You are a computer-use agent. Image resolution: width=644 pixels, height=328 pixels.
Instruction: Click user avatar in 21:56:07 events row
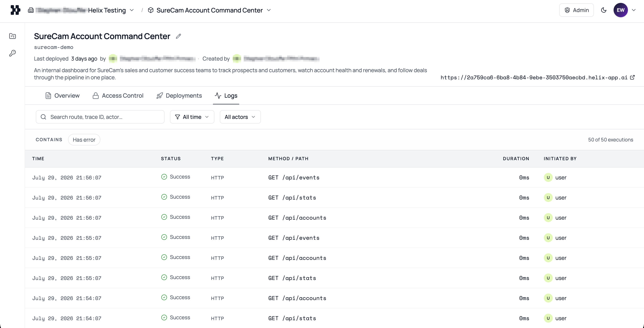[548, 178]
